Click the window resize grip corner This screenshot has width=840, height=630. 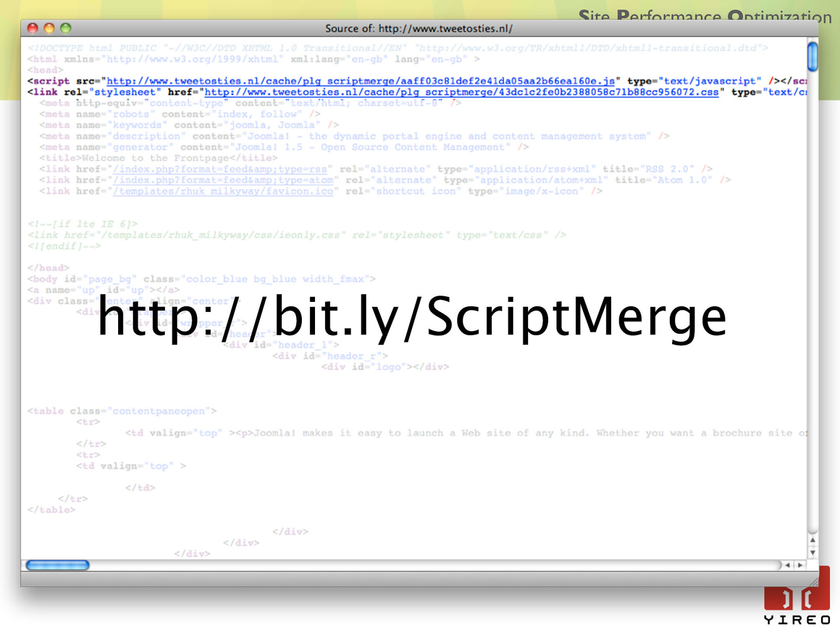tap(813, 581)
